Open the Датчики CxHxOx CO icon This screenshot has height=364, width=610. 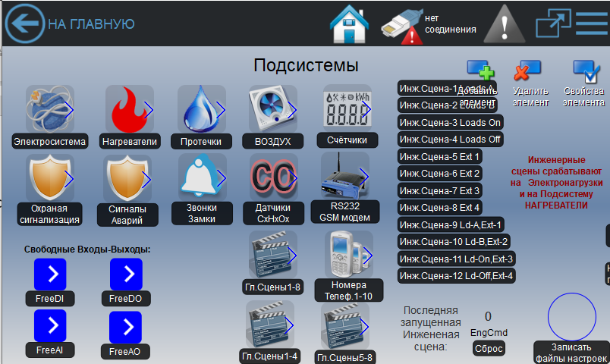pos(273,177)
